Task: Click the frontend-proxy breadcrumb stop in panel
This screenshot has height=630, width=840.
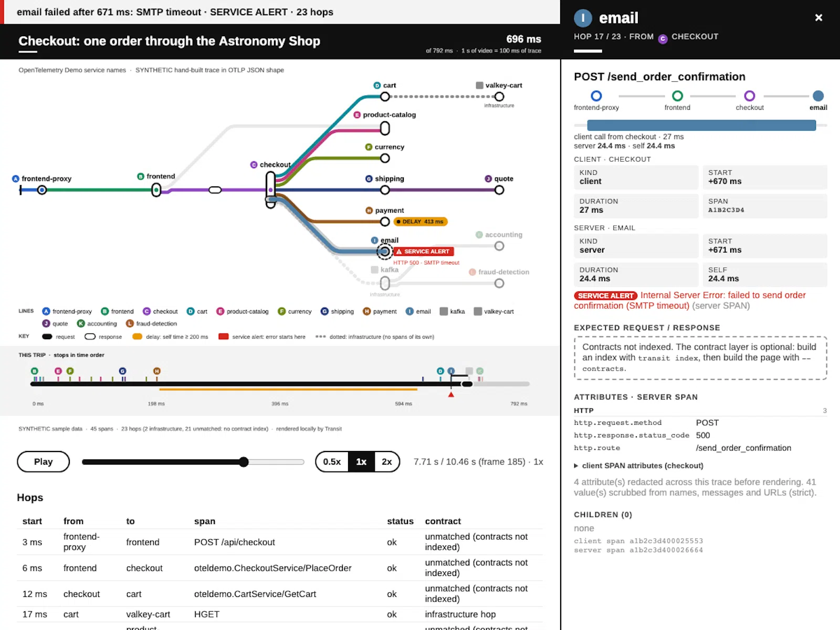Action: [x=596, y=100]
